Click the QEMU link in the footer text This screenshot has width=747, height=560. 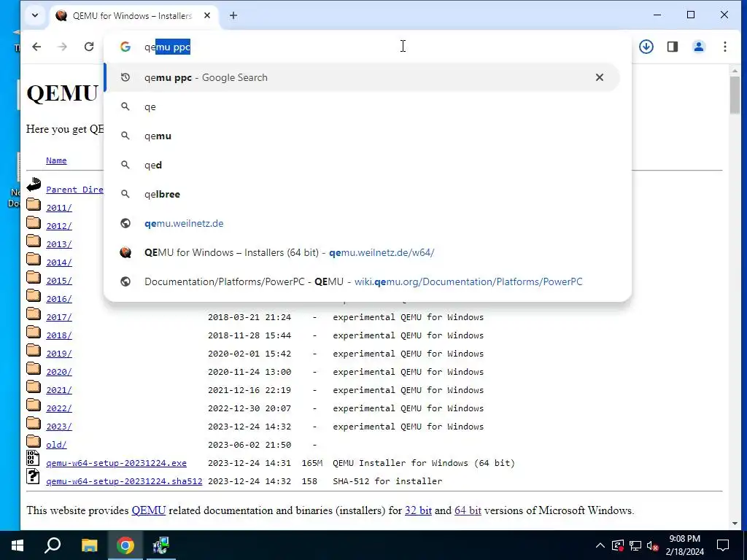(149, 510)
